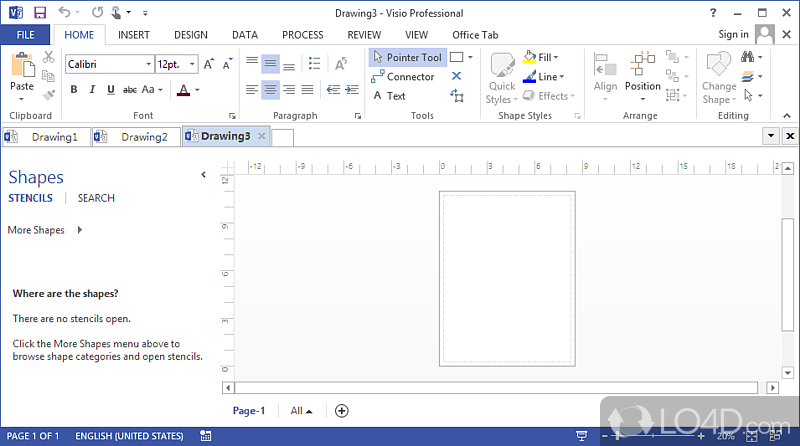
Task: Toggle Bold formatting
Action: pos(74,90)
